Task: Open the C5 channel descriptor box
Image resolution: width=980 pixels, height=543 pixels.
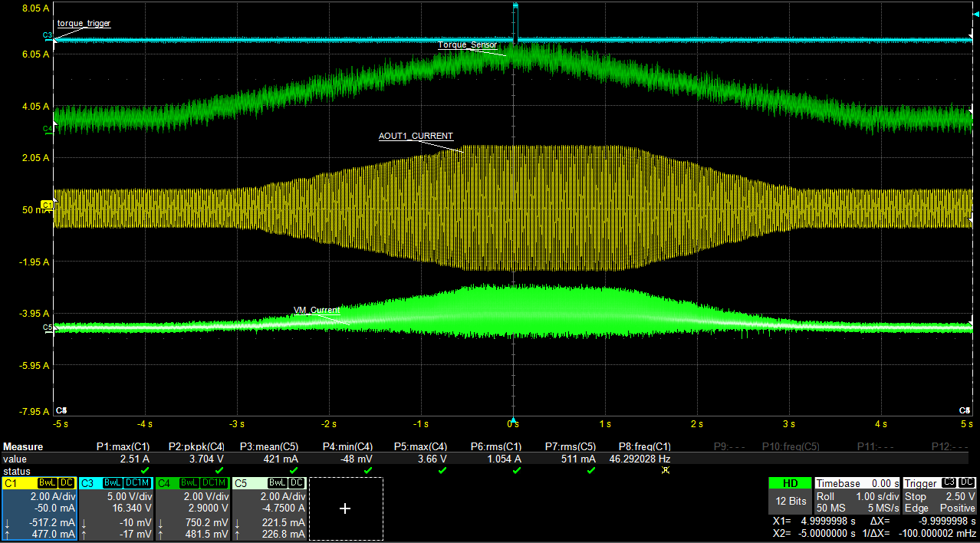Action: (x=269, y=507)
